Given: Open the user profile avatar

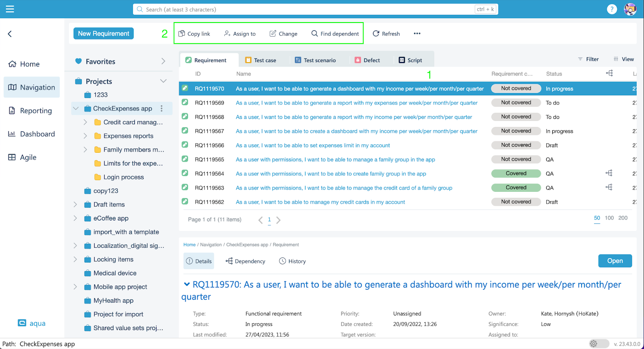Looking at the screenshot, I should click(x=630, y=9).
